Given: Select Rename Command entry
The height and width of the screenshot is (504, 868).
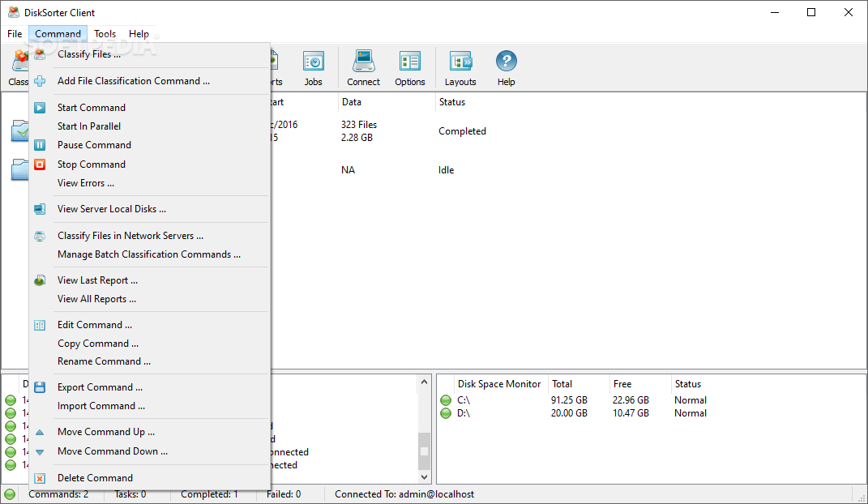Looking at the screenshot, I should tap(104, 361).
